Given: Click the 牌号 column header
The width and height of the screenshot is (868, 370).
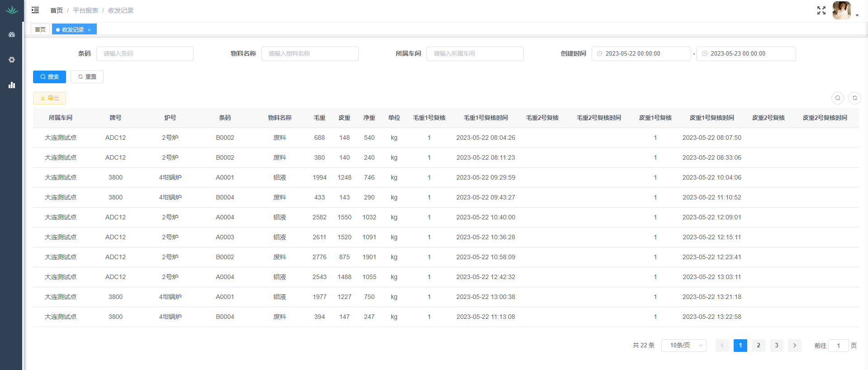Looking at the screenshot, I should (x=115, y=118).
